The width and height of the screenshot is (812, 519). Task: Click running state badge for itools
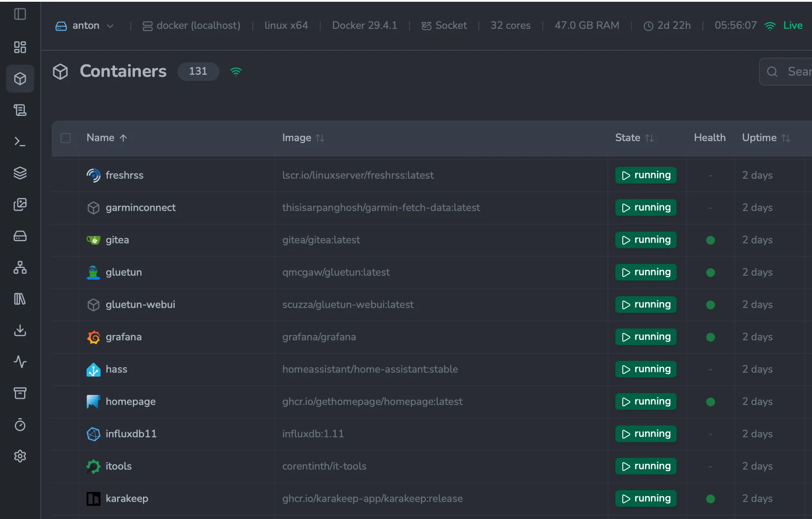pos(646,466)
